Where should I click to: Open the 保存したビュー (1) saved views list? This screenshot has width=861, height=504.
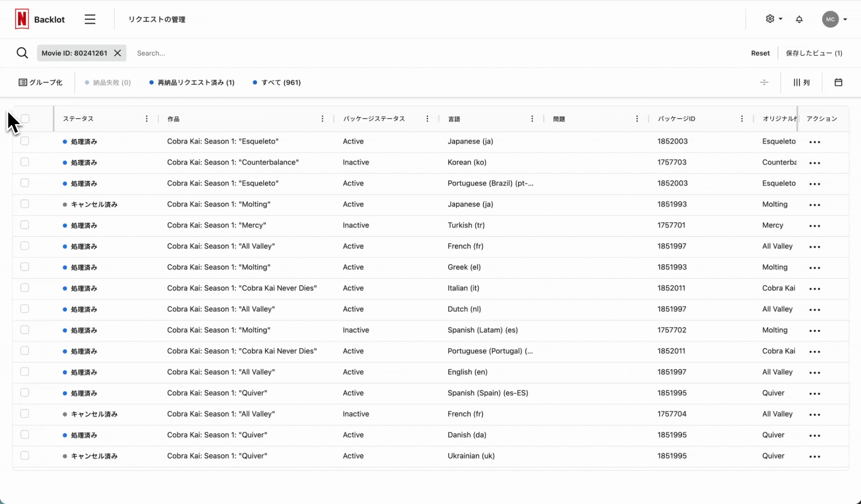point(814,53)
